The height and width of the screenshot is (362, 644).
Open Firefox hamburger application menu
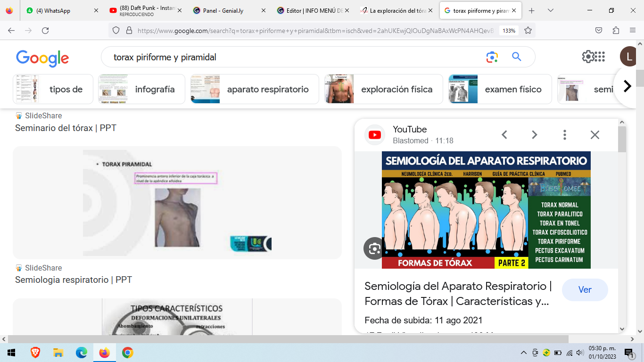pos(633,30)
